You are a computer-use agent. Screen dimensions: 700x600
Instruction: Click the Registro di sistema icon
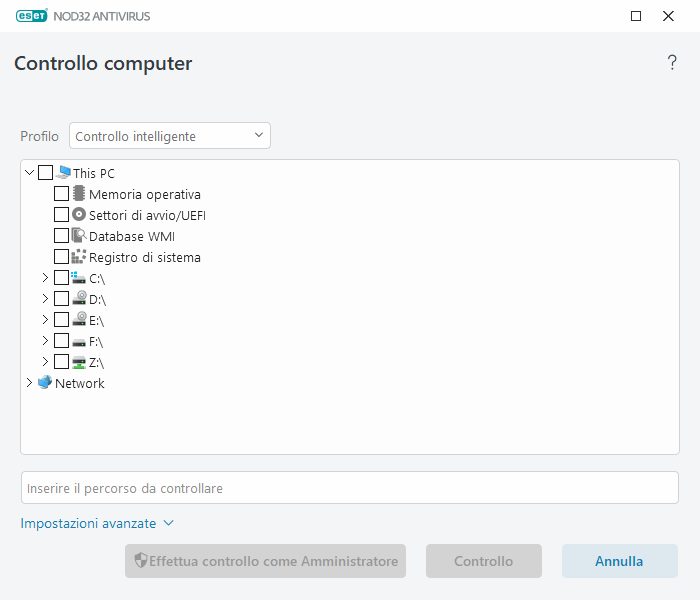pos(79,257)
